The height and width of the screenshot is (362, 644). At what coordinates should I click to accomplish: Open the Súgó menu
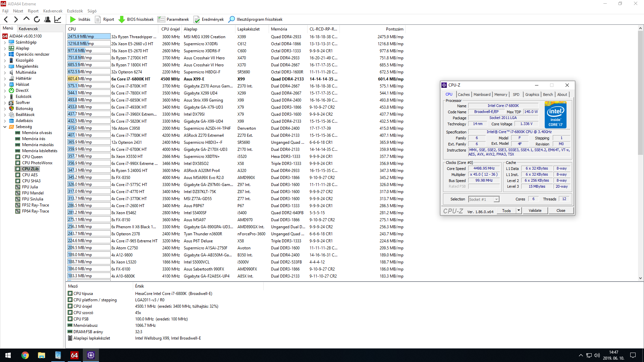(92, 11)
